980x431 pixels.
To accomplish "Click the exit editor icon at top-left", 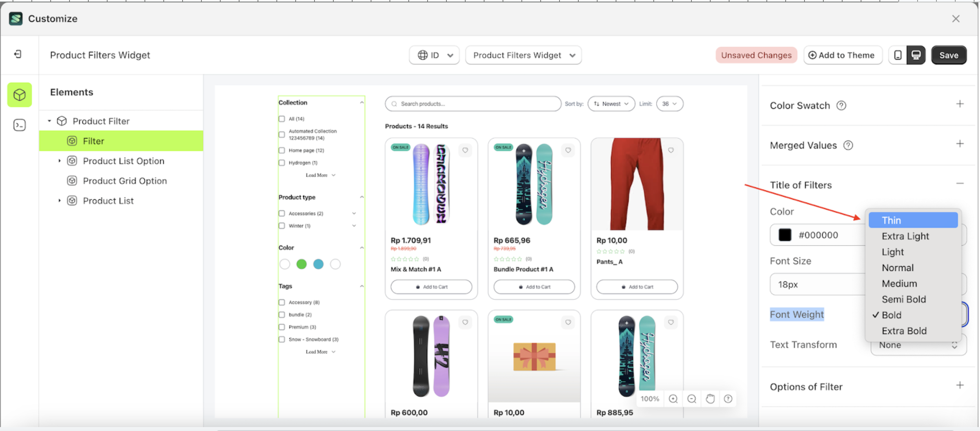I will click(x=18, y=54).
